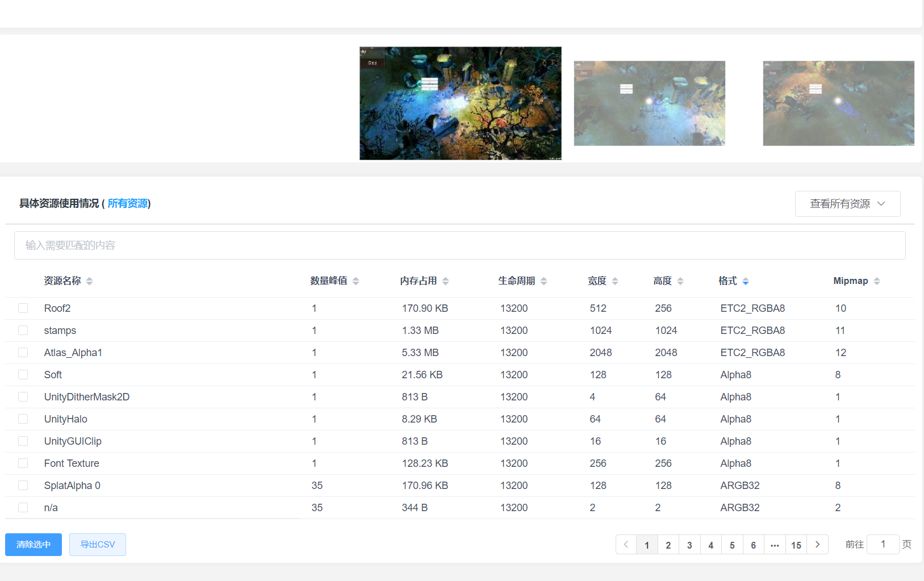
Task: Open the 所有资源 link
Action: coord(128,203)
